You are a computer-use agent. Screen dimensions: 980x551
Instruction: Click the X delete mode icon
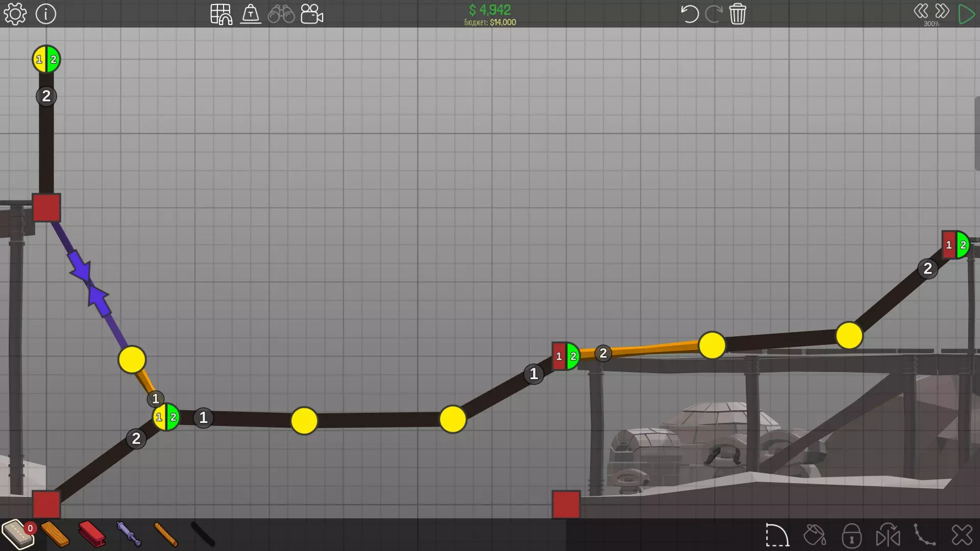962,535
